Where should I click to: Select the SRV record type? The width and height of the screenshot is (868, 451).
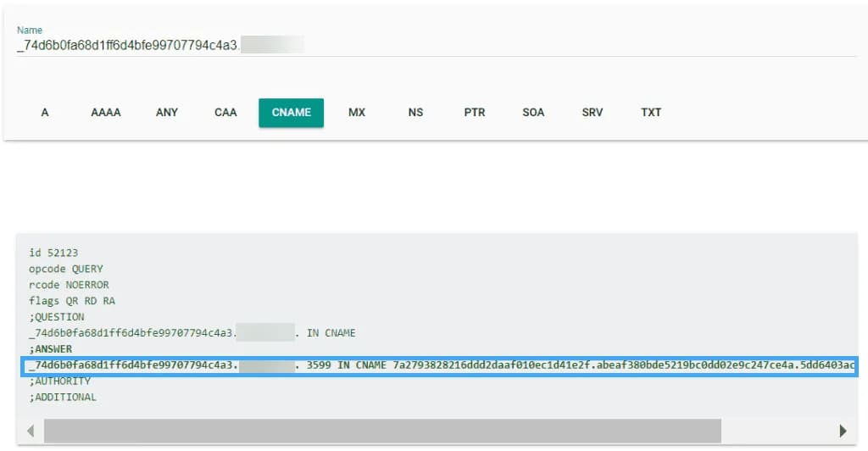point(593,112)
